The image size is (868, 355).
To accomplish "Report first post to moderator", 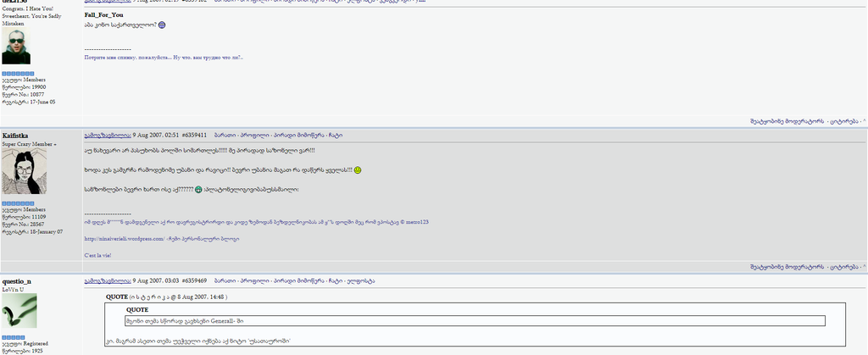I will pos(787,121).
